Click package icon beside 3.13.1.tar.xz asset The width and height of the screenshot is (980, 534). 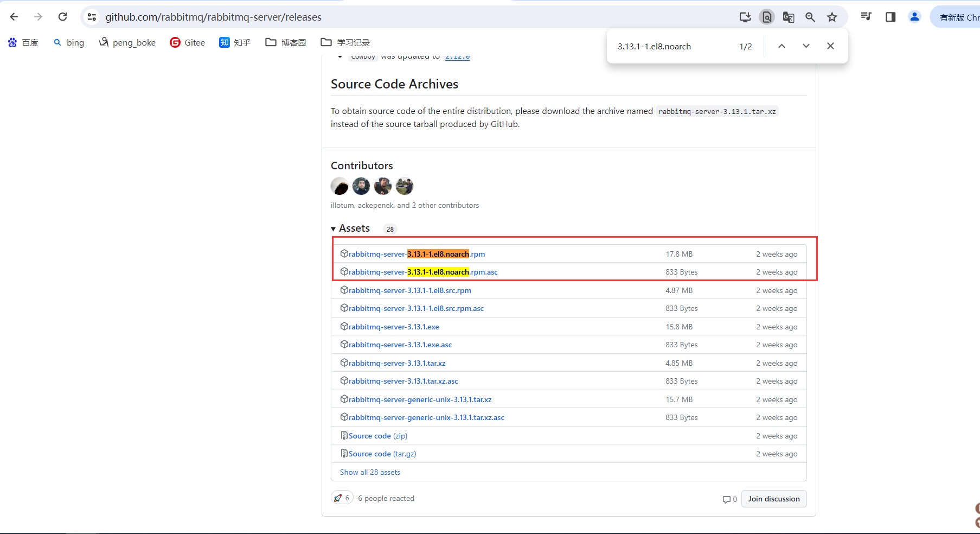click(x=344, y=363)
